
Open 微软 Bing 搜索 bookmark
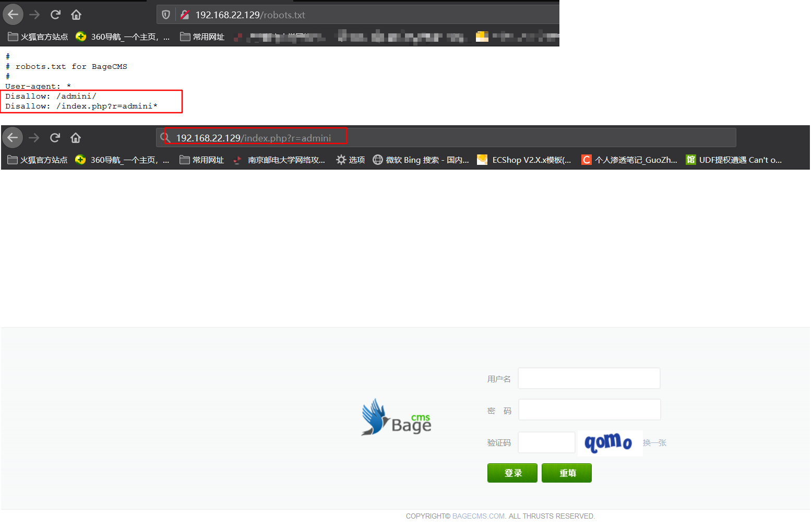(x=421, y=160)
